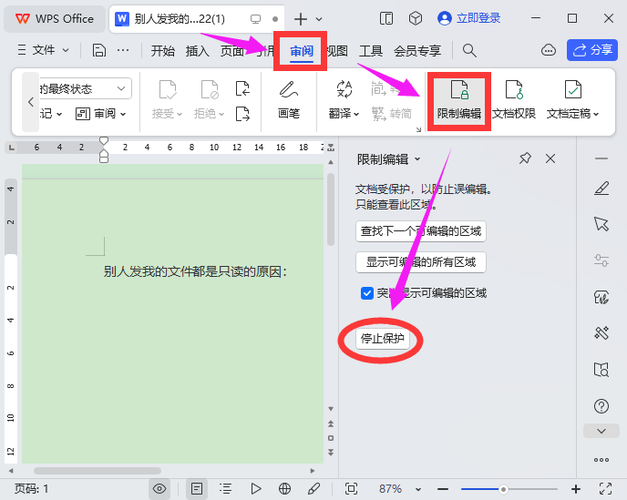Image resolution: width=627 pixels, height=500 pixels.
Task: Go to previous change icon
Action: click(x=242, y=89)
